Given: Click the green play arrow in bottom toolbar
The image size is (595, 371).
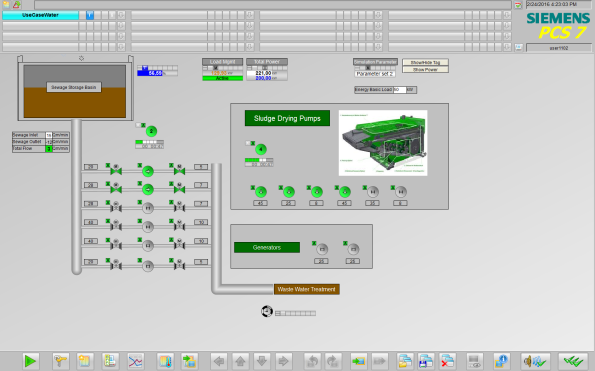Looking at the screenshot, I should pyautogui.click(x=30, y=361).
